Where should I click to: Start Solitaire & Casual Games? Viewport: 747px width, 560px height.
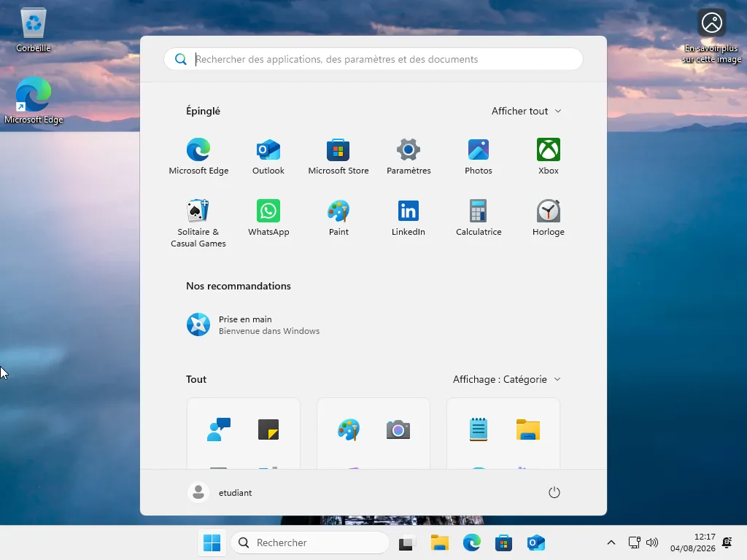(198, 223)
